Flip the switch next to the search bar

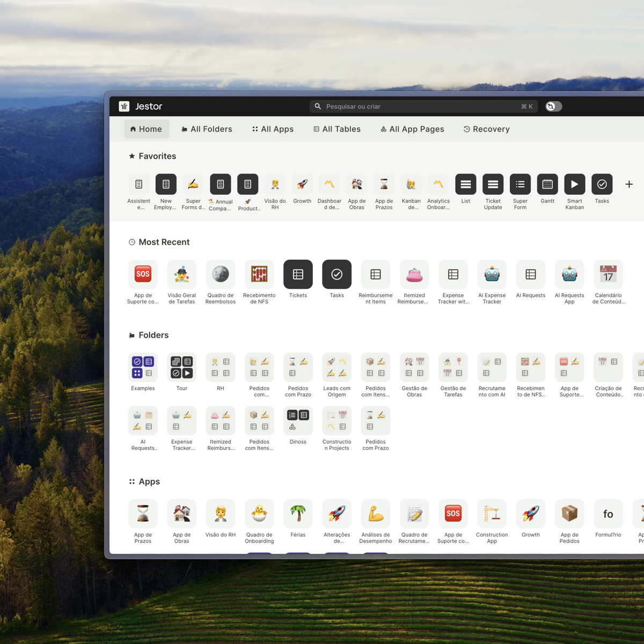point(553,106)
